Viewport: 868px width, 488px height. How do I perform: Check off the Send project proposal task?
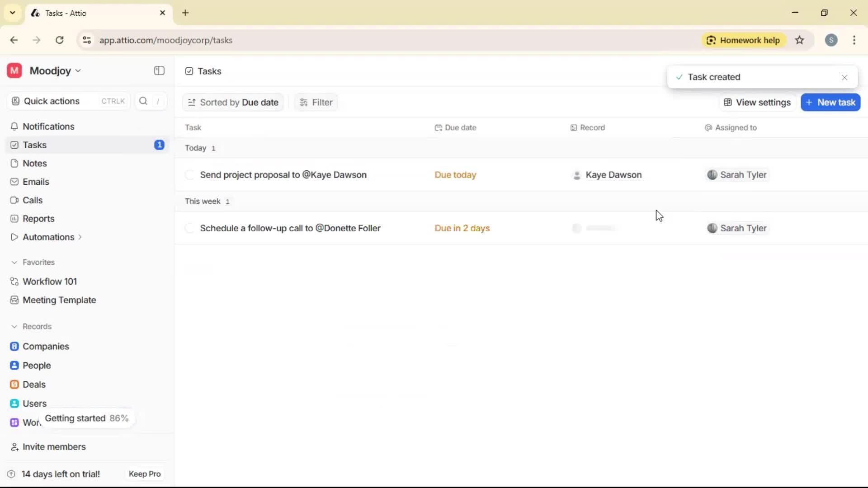pos(190,175)
